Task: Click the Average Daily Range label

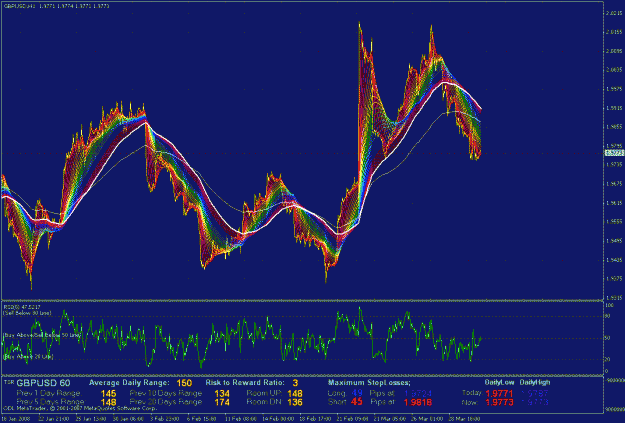Action: pyautogui.click(x=129, y=383)
